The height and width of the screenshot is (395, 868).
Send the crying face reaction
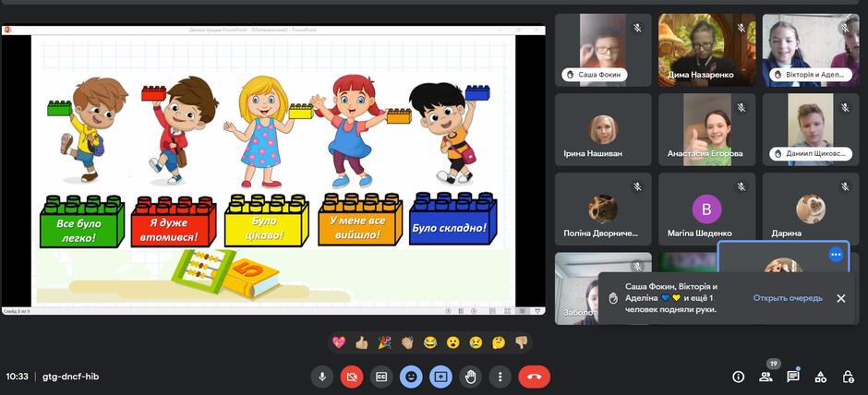tap(476, 342)
